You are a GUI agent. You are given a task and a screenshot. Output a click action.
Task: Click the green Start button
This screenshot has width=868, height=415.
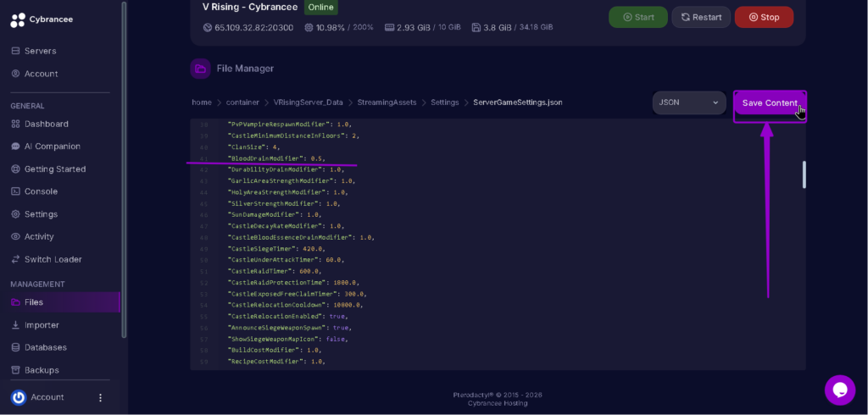click(x=638, y=17)
